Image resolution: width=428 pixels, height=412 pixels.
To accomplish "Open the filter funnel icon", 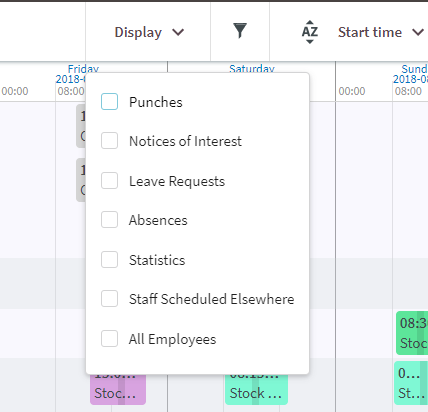I will click(240, 31).
